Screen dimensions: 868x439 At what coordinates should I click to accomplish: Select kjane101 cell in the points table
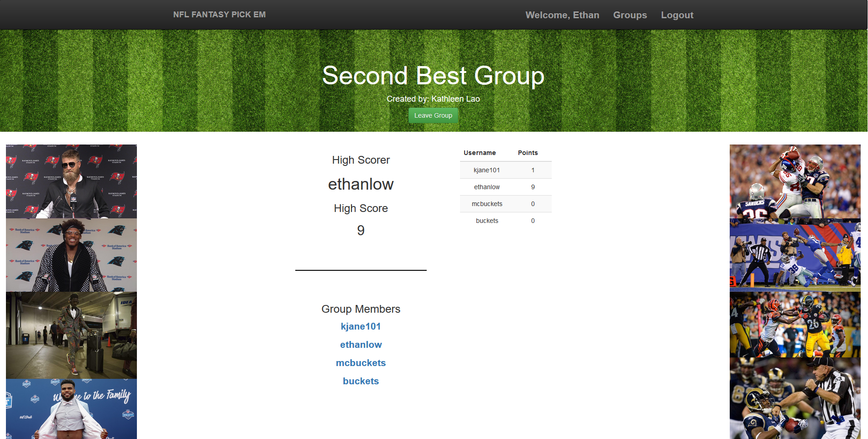[x=487, y=170]
